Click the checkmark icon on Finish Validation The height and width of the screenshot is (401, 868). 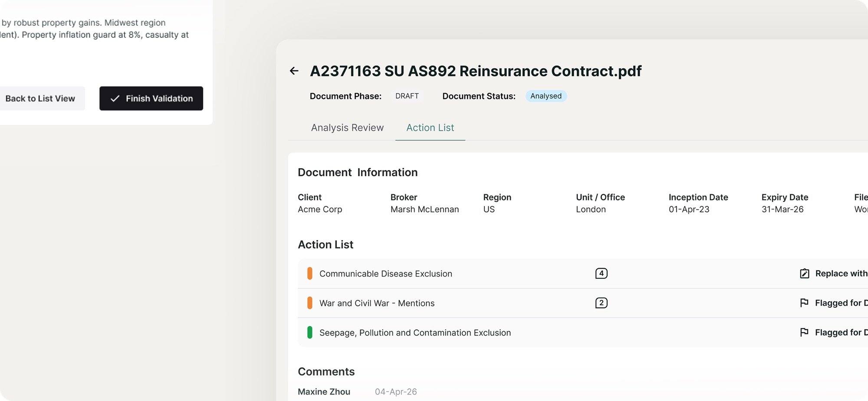[115, 98]
